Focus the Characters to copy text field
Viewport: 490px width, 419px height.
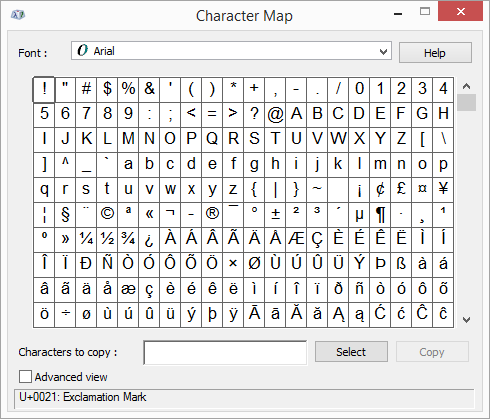point(225,353)
